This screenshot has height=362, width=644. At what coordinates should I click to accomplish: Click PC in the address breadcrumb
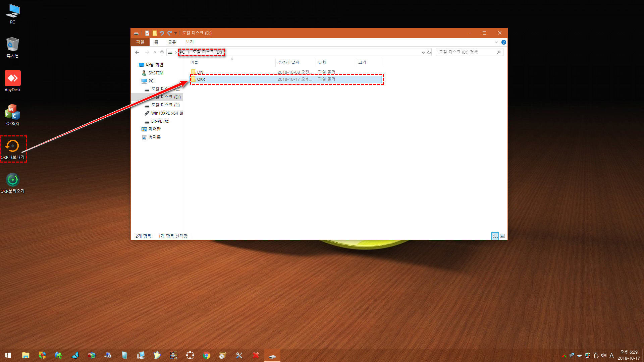pos(182,52)
